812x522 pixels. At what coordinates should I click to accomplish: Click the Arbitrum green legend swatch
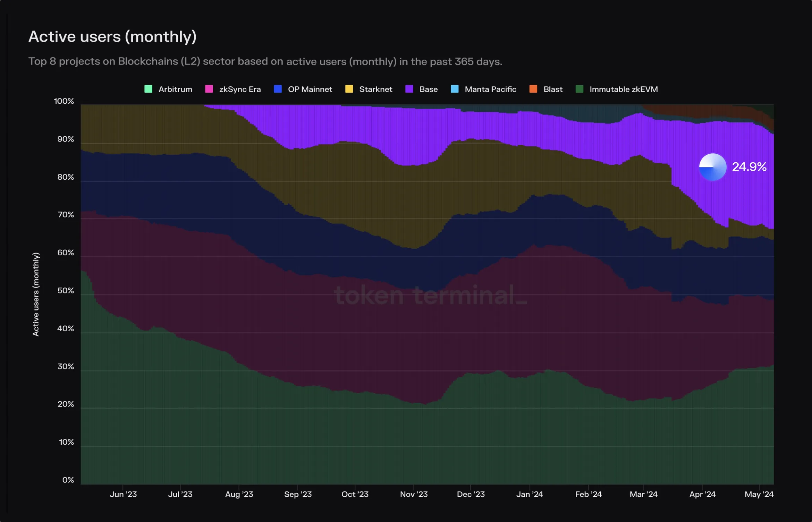(148, 89)
